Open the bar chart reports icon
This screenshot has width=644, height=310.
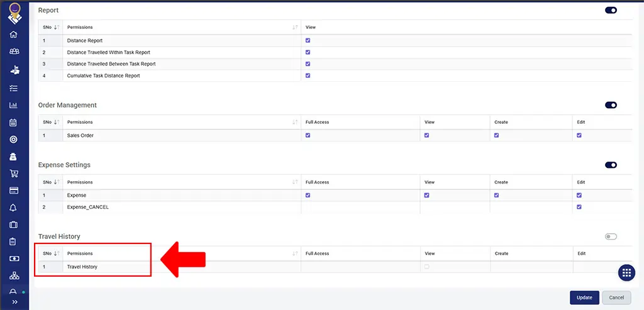click(14, 105)
